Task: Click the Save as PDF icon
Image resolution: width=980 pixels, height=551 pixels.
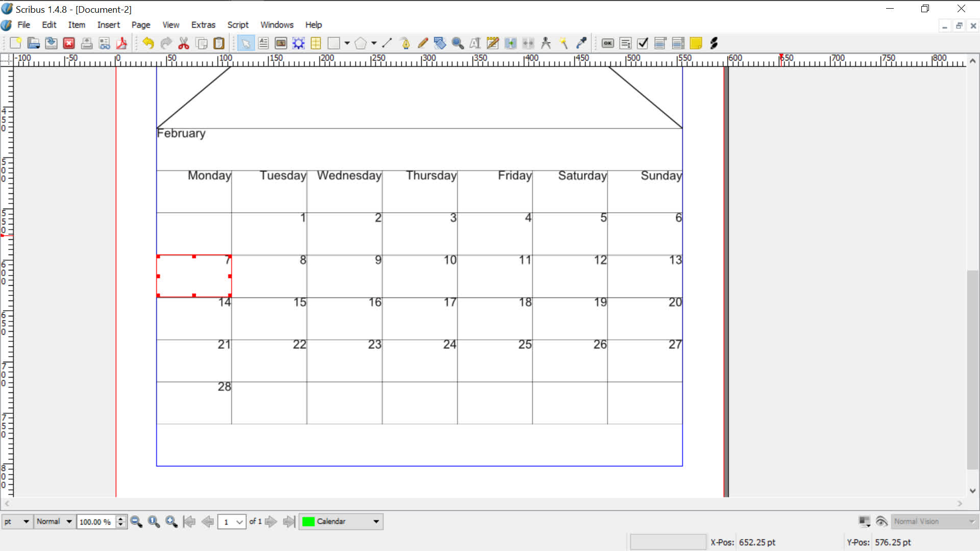Action: pos(122,43)
